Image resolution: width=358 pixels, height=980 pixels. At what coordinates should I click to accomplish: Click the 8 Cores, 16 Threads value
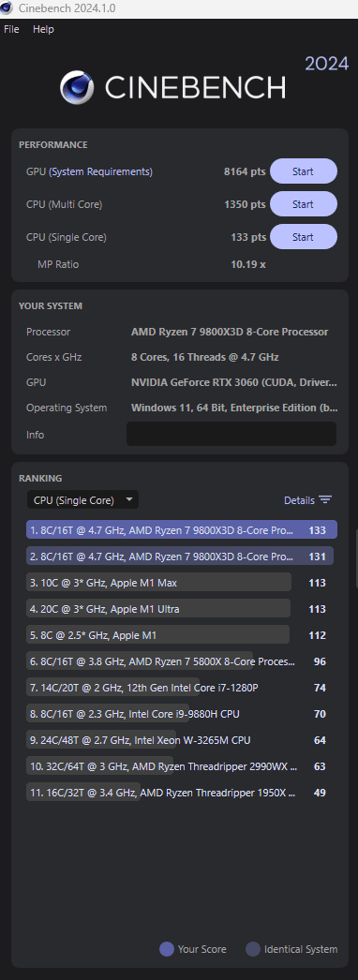pyautogui.click(x=205, y=358)
